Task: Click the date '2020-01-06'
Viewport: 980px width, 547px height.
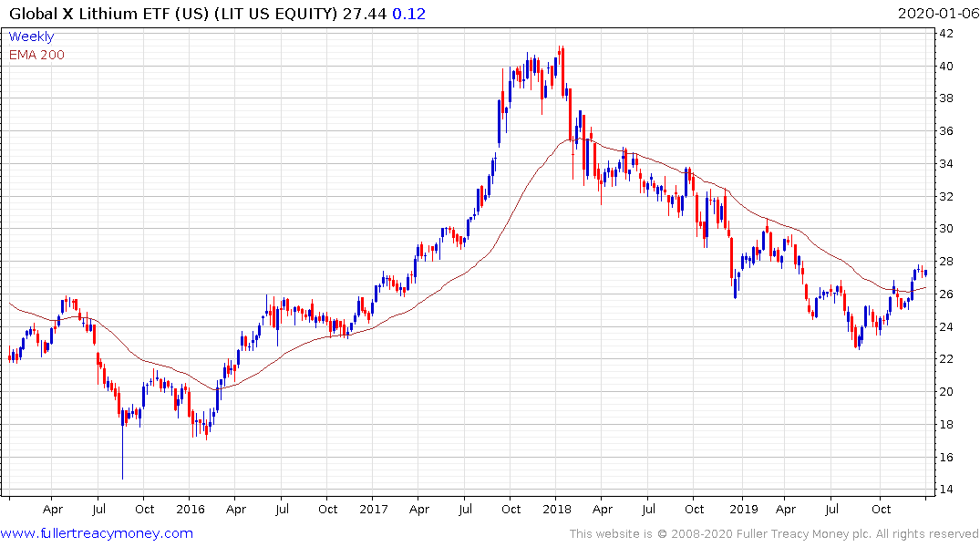Action: coord(937,14)
